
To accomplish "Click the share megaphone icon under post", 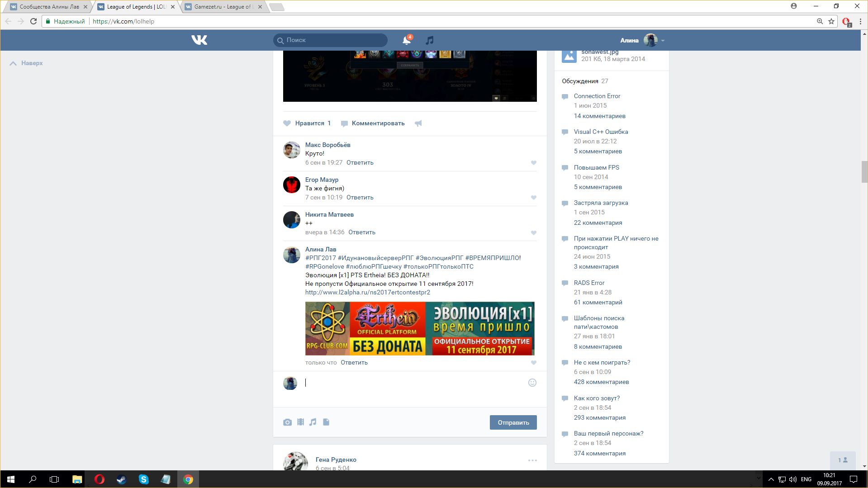I will click(418, 123).
